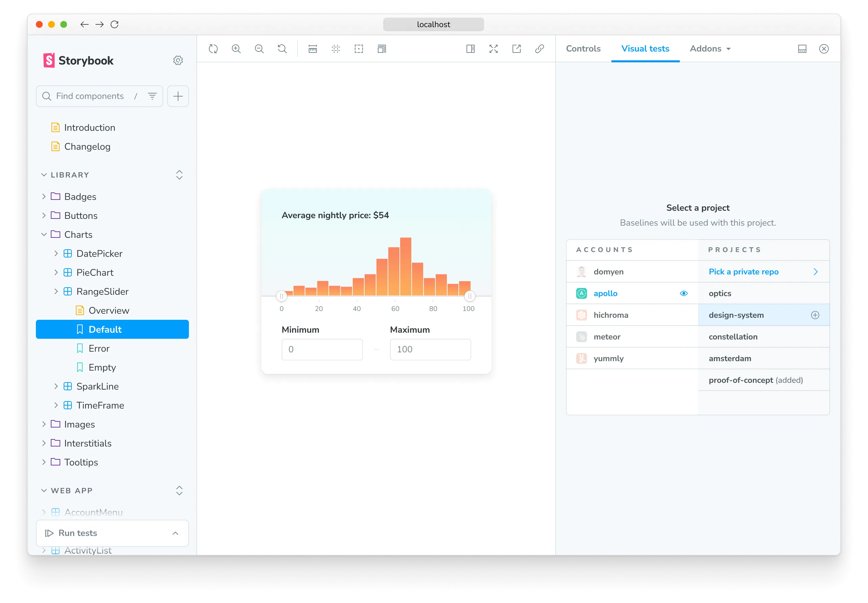Screen dimensions: 868x603
Task: Reset the canvas zoom level
Action: click(282, 49)
